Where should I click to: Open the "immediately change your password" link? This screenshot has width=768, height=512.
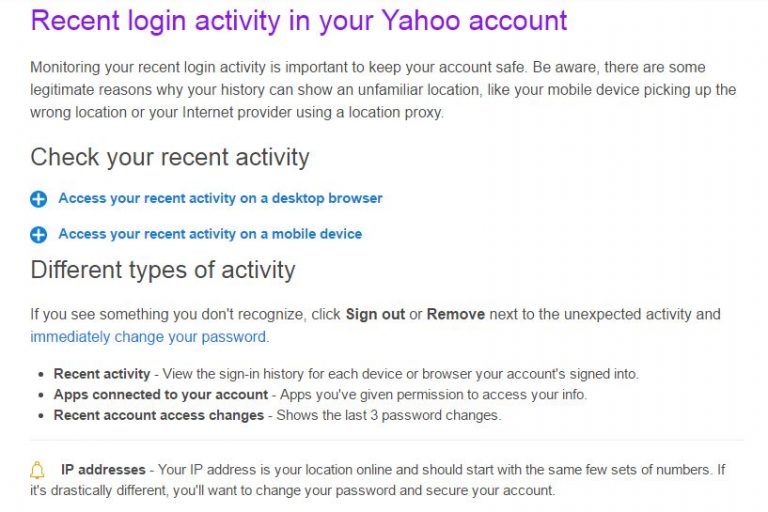tap(148, 336)
